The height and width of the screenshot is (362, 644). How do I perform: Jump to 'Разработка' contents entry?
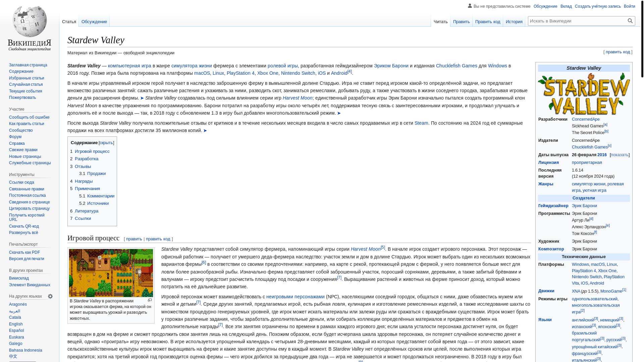click(x=87, y=159)
